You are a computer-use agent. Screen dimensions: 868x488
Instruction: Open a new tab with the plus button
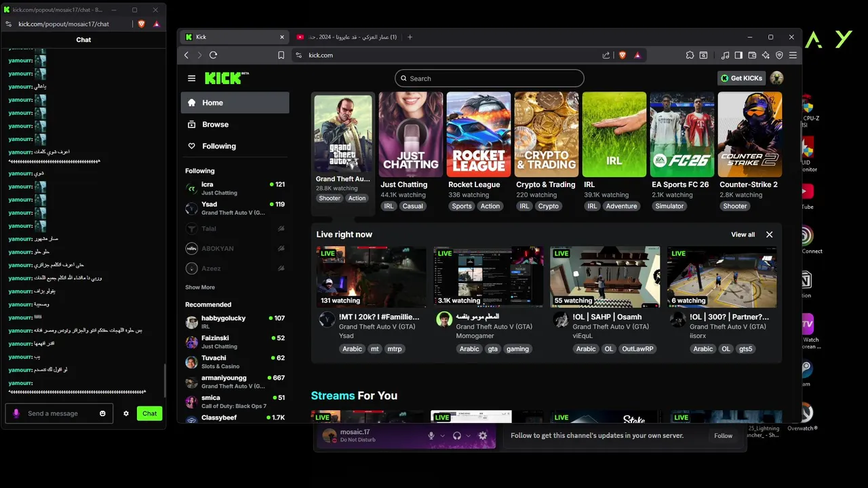[x=410, y=37]
